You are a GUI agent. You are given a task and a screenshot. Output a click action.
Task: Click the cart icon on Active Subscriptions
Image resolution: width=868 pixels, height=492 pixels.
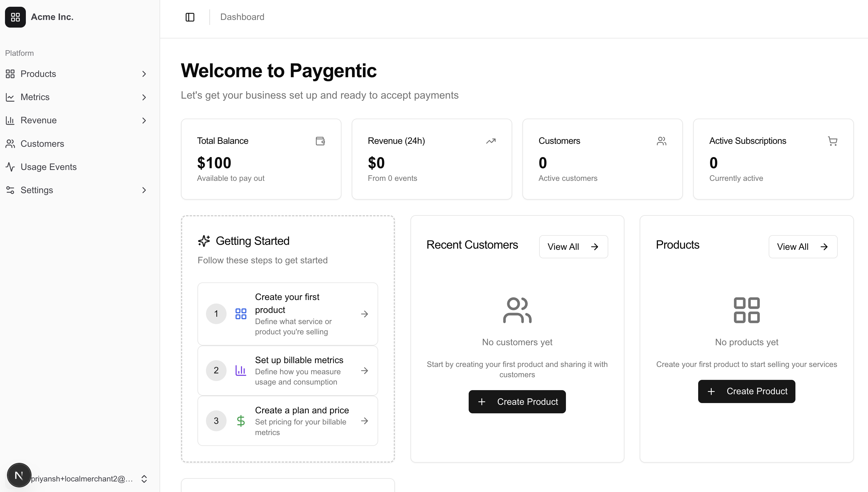point(832,141)
